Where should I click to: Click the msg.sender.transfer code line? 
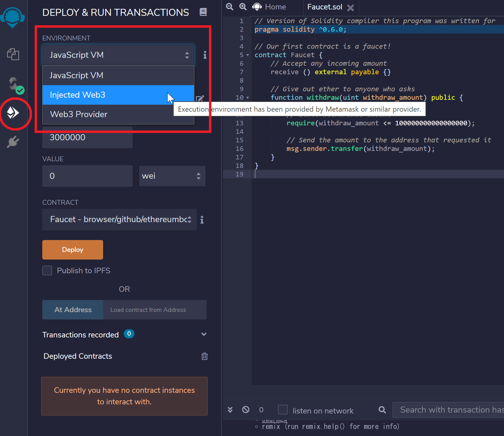[x=361, y=149]
